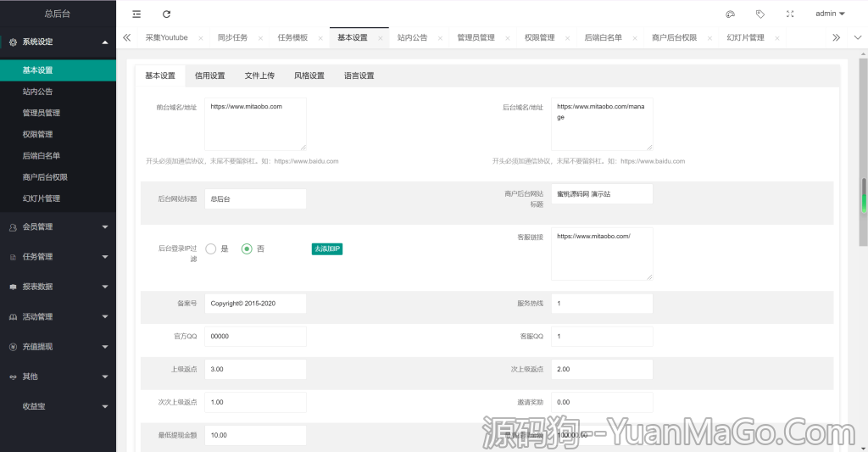Open 商户后台权限 in sidebar
Viewport: 868px width, 452px height.
point(58,177)
